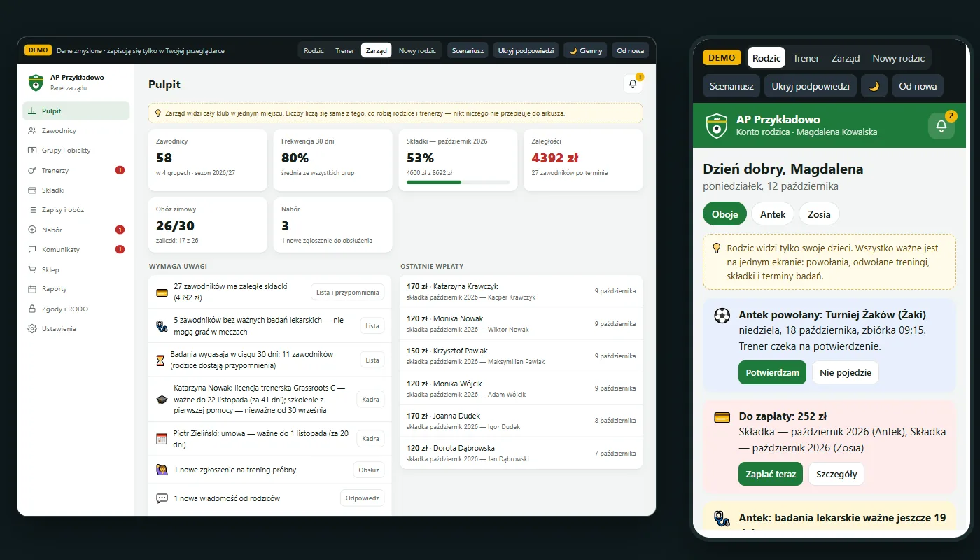Select Oboje children filter in mobile view
The width and height of the screenshot is (980, 560).
point(724,214)
